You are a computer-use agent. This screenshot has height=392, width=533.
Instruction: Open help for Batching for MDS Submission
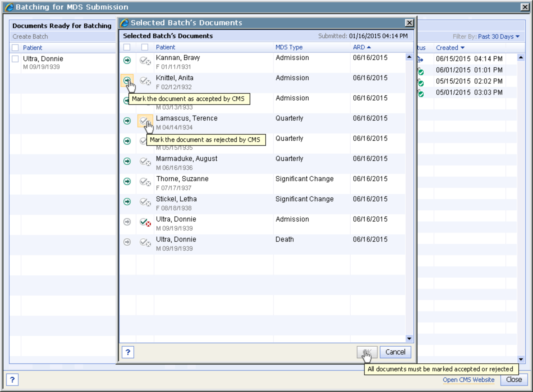tap(12, 380)
